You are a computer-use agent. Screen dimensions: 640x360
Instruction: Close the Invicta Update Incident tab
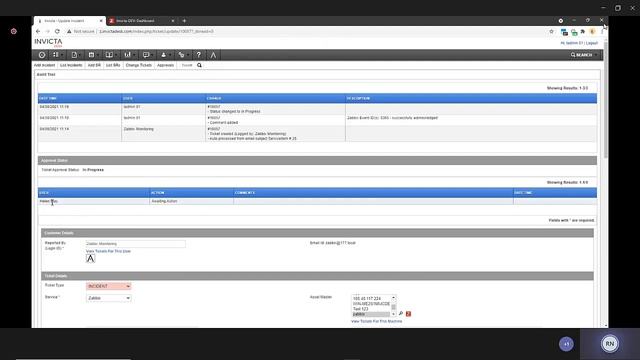101,20
